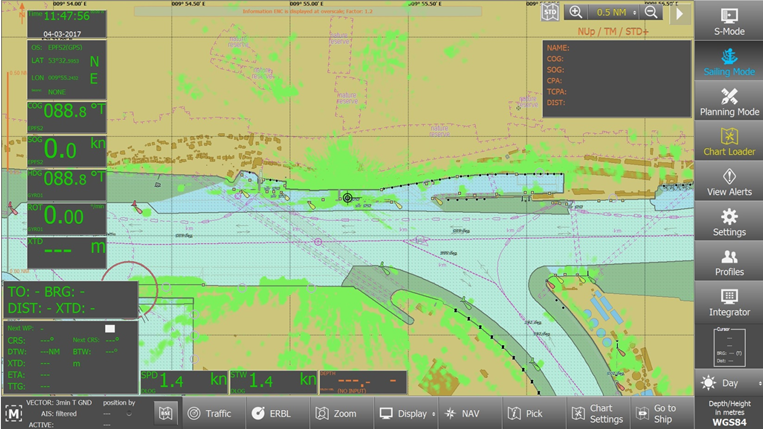Click the STW 1.4 kn readout
763x429 pixels.
(273, 382)
